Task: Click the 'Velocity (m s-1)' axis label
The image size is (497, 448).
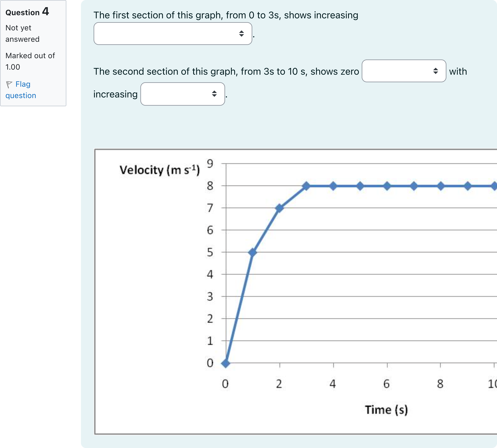Action: coord(160,170)
